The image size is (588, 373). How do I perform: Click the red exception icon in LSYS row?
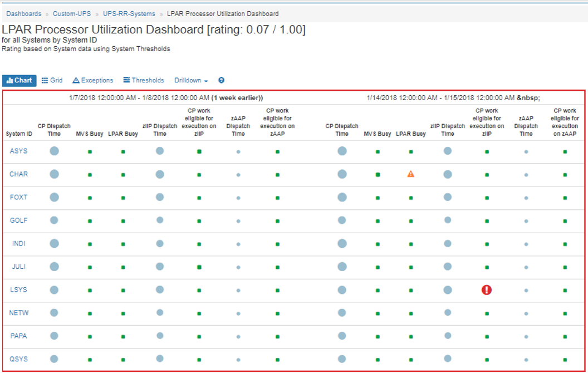point(486,290)
